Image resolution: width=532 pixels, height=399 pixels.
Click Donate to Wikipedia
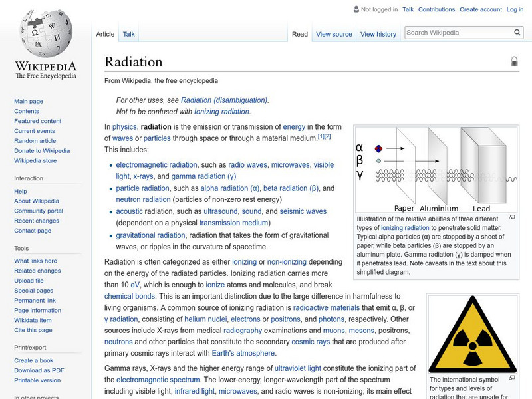[42, 150]
